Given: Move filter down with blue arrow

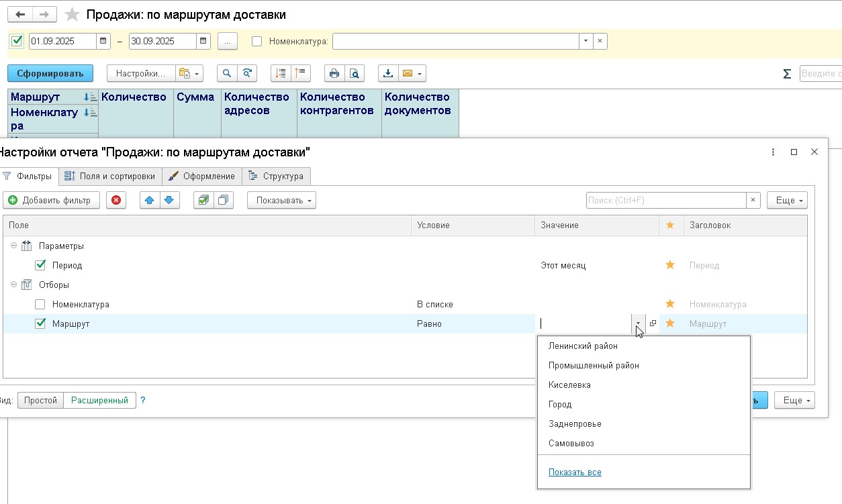Looking at the screenshot, I should pyautogui.click(x=169, y=200).
